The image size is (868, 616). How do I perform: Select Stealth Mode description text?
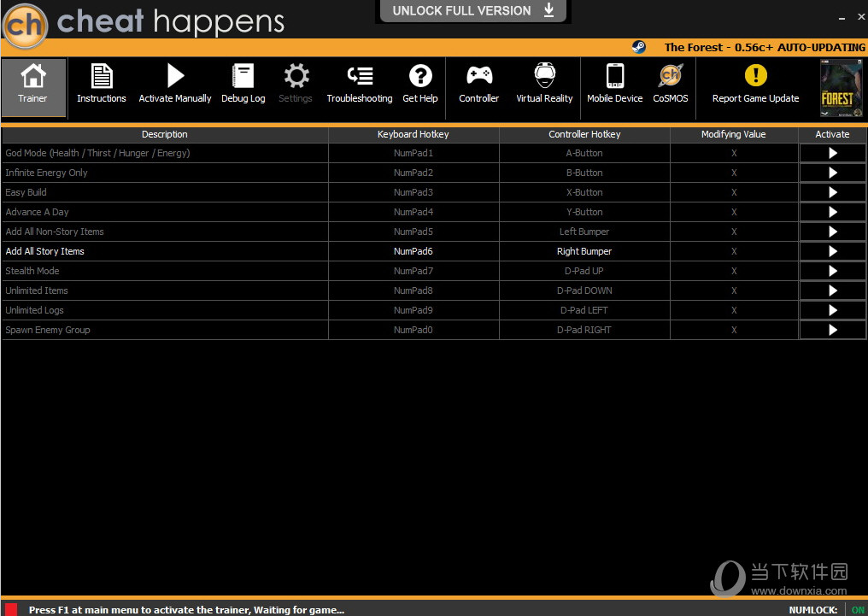(x=32, y=271)
